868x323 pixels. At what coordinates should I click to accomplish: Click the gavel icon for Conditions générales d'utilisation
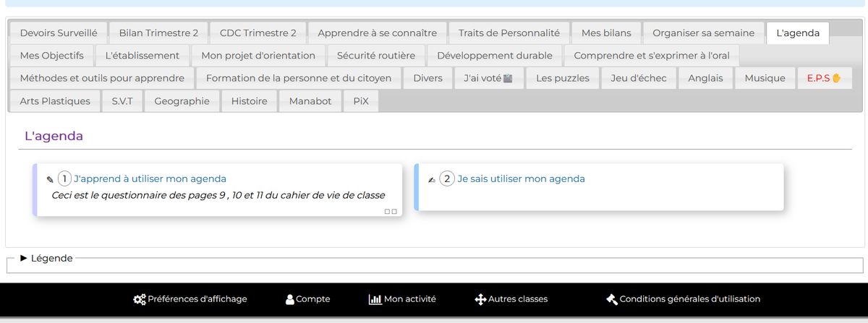(611, 299)
